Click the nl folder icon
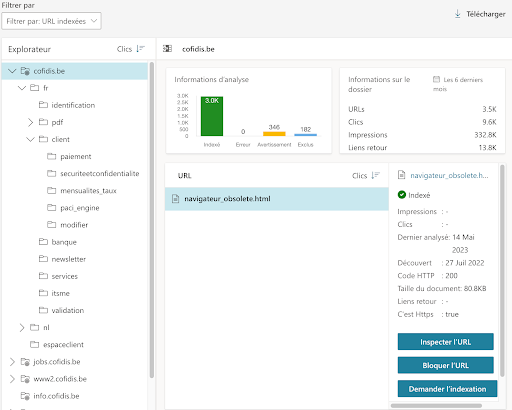Viewport: 512px width, 410px height. [x=35, y=327]
